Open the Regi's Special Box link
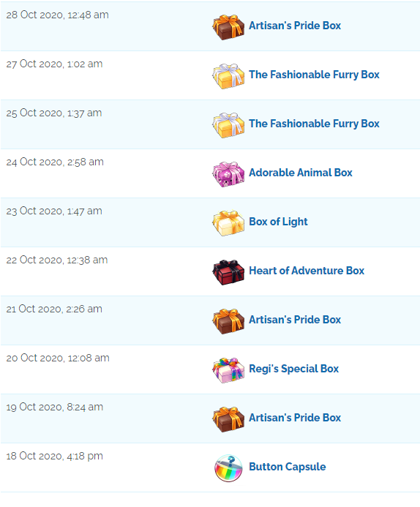This screenshot has width=420, height=507. 294,369
